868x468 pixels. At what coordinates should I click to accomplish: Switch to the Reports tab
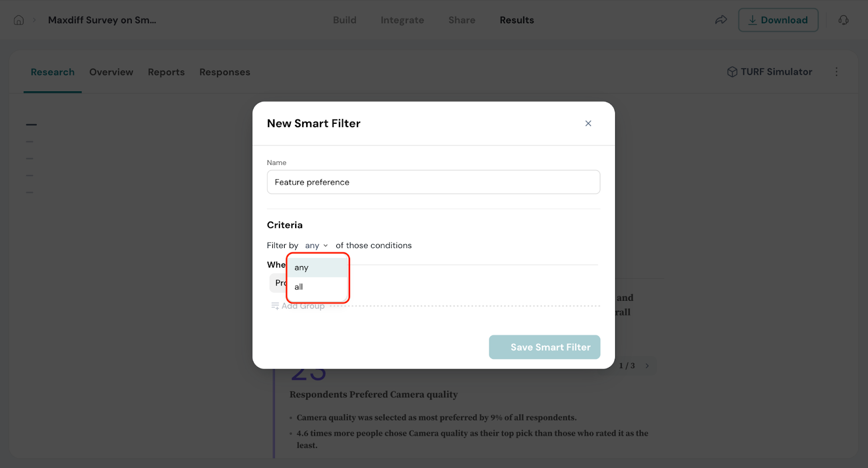pos(166,72)
